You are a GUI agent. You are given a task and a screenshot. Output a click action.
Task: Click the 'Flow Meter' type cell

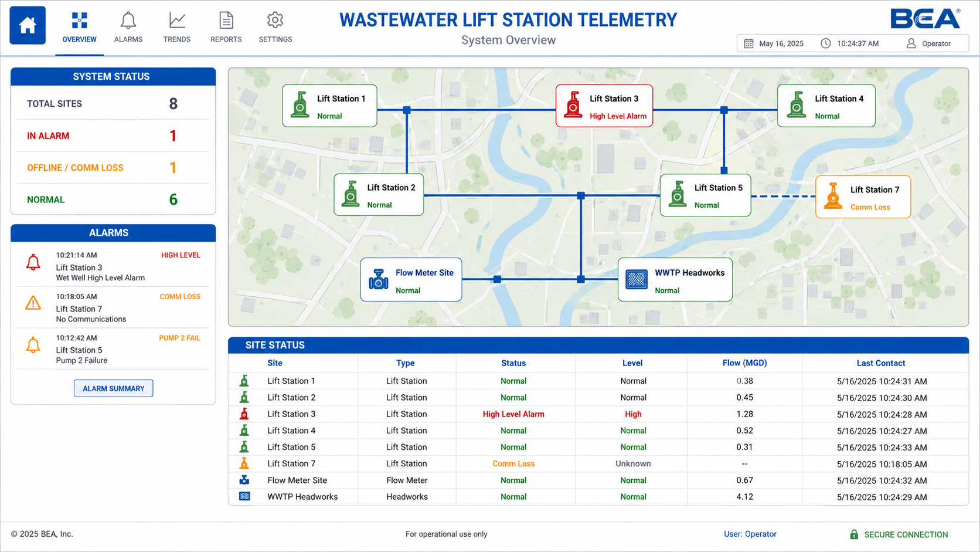407,480
